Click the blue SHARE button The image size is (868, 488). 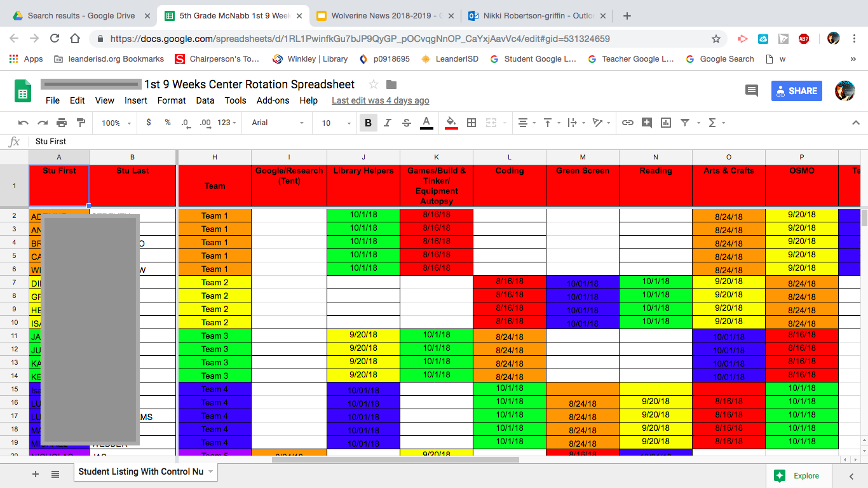[797, 91]
